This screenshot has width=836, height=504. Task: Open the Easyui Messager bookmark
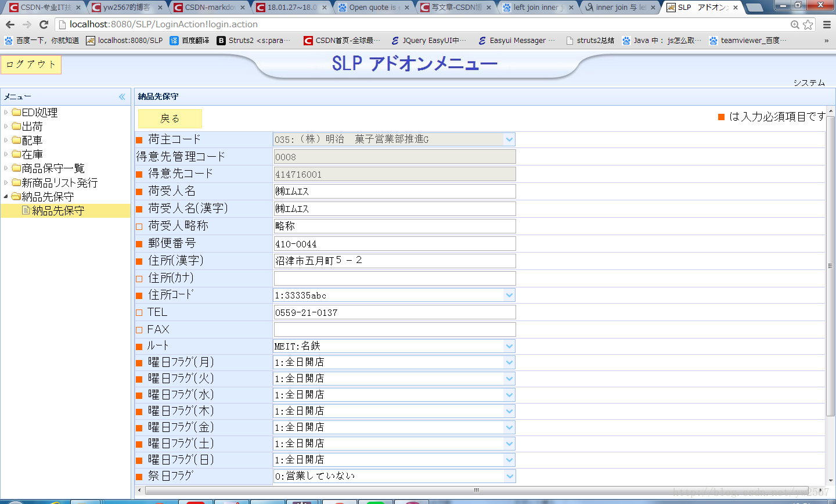click(516, 40)
